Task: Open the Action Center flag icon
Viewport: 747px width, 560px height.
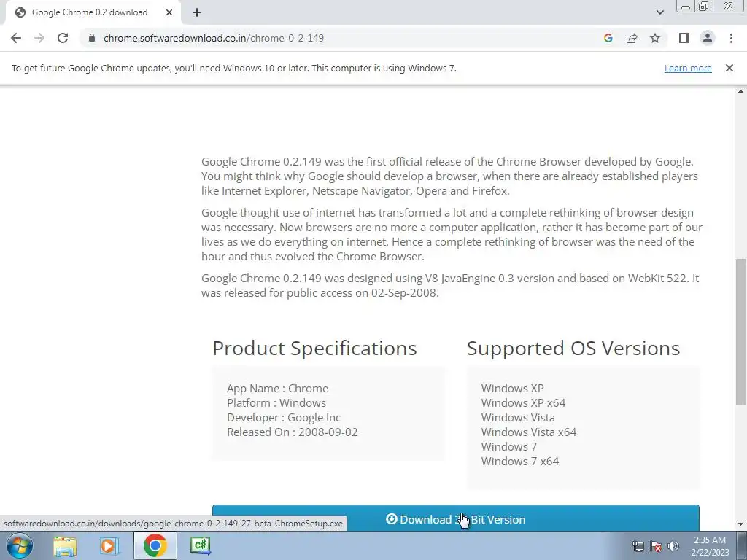Action: (x=656, y=546)
